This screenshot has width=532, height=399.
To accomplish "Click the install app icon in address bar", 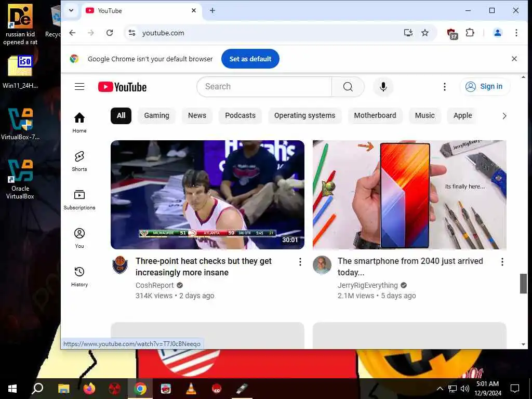I will [408, 33].
